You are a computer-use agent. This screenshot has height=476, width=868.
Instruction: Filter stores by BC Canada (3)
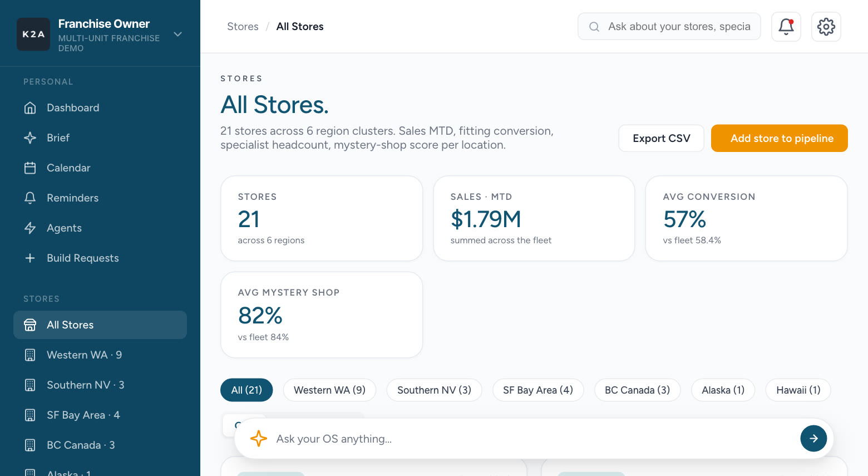(x=638, y=390)
